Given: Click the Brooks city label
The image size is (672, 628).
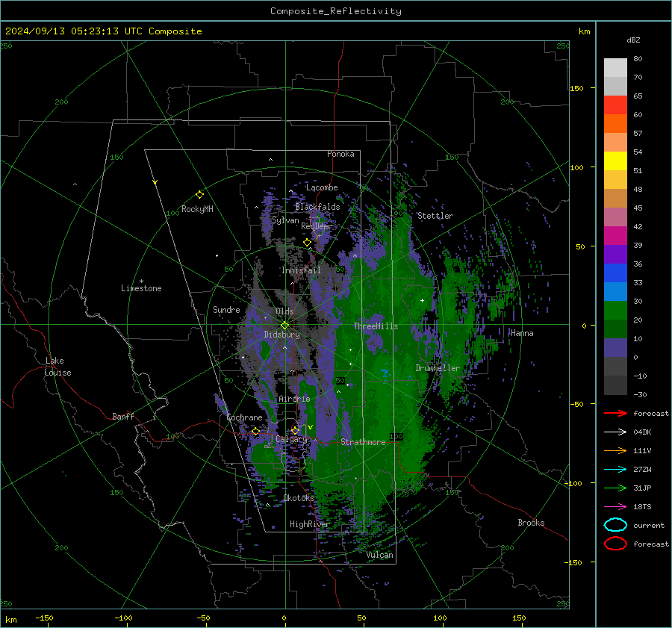Looking at the screenshot, I should click(531, 523).
